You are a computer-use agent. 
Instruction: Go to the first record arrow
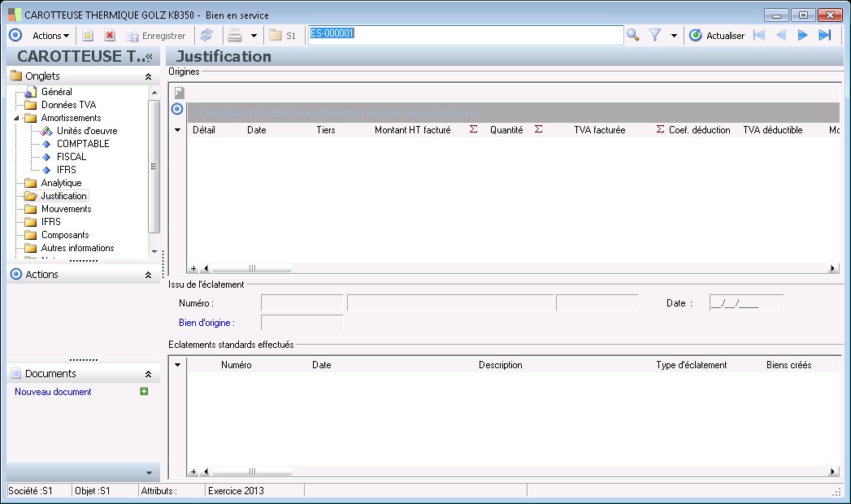[759, 36]
